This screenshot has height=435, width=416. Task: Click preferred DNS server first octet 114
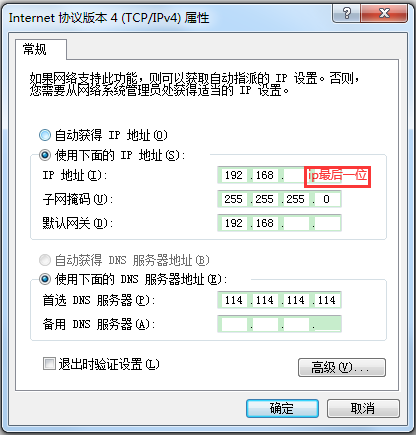pos(233,300)
